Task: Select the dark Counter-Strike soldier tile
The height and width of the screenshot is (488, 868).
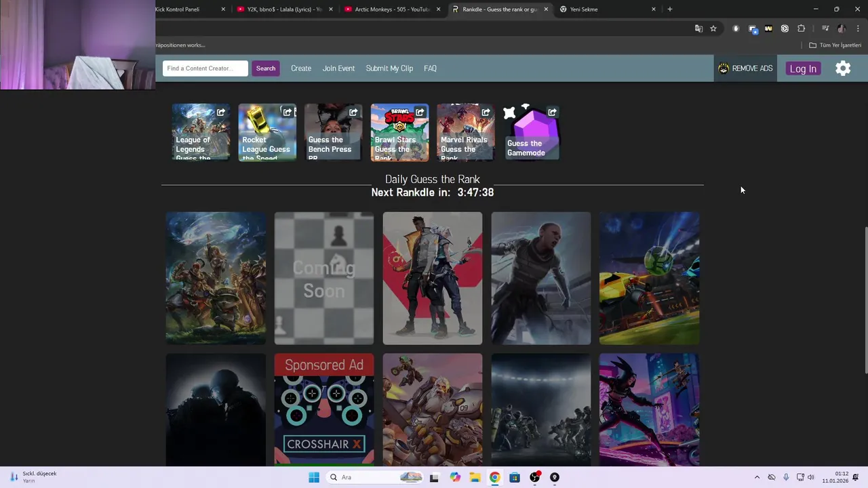Action: click(216, 409)
